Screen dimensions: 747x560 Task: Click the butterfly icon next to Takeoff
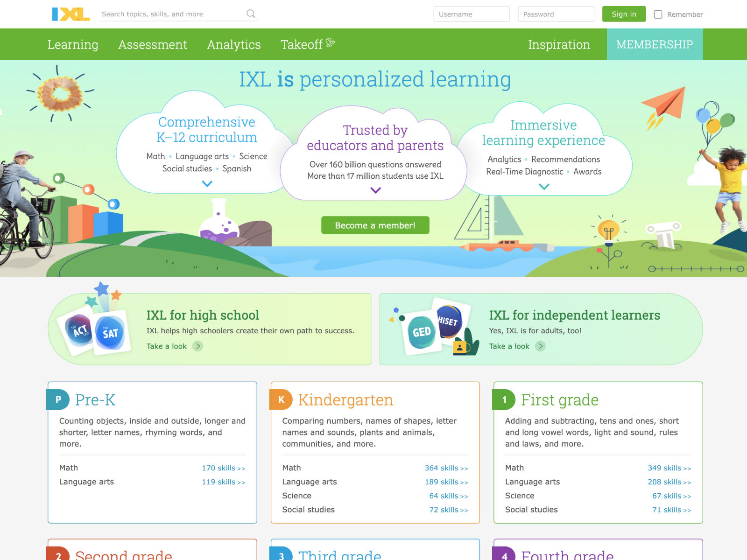[331, 42]
